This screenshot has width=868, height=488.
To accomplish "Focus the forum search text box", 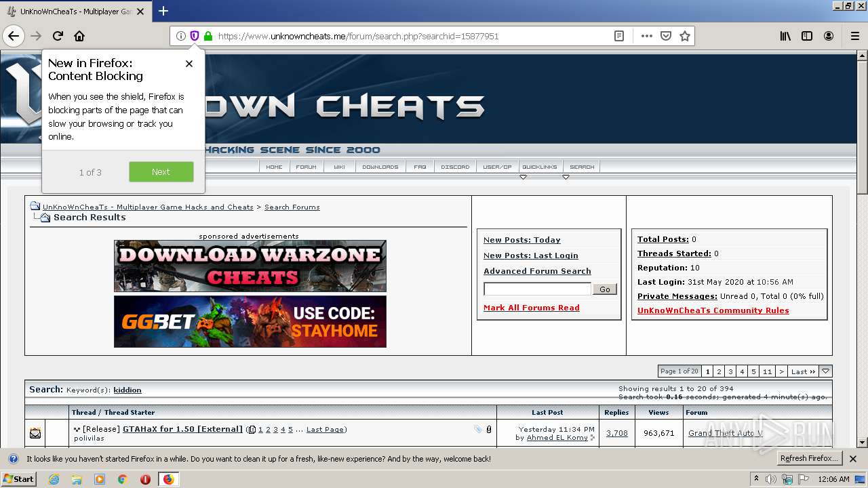I will (537, 289).
